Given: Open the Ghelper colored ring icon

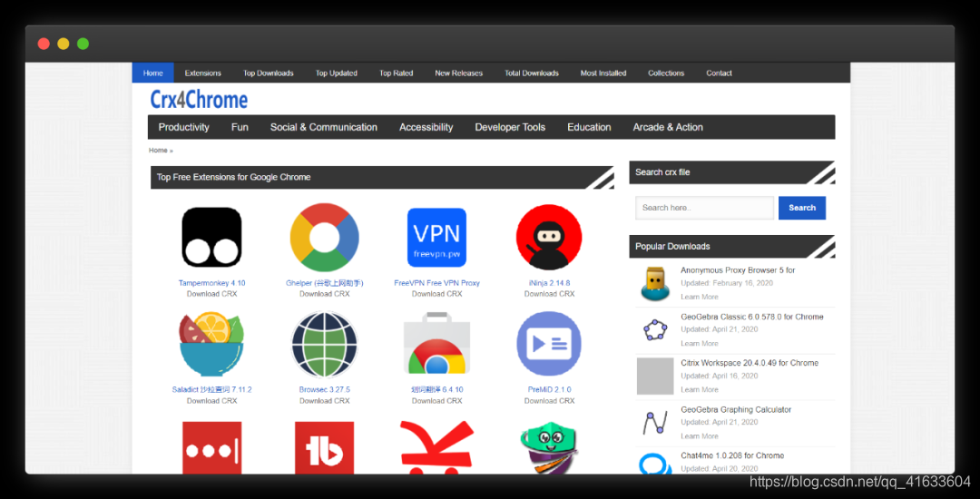Looking at the screenshot, I should click(x=324, y=238).
